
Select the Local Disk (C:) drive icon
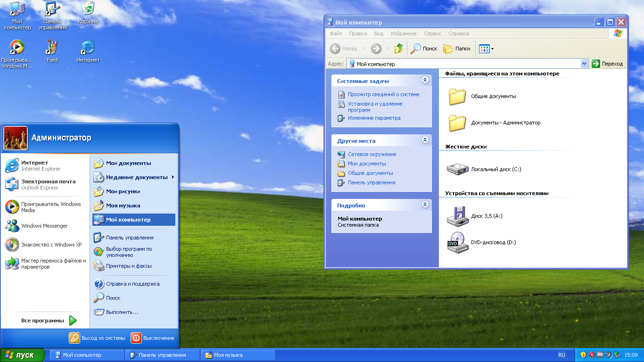coord(457,169)
